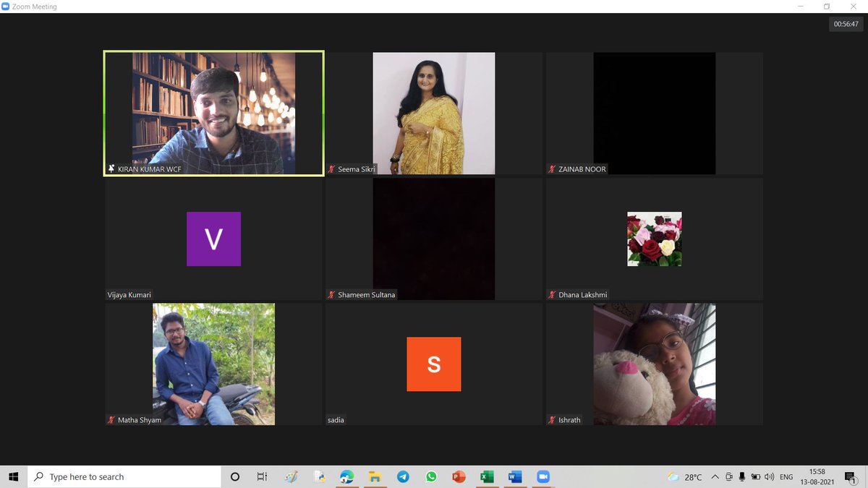The height and width of the screenshot is (488, 868).
Task: Expand the hidden system tray icons
Action: [715, 476]
